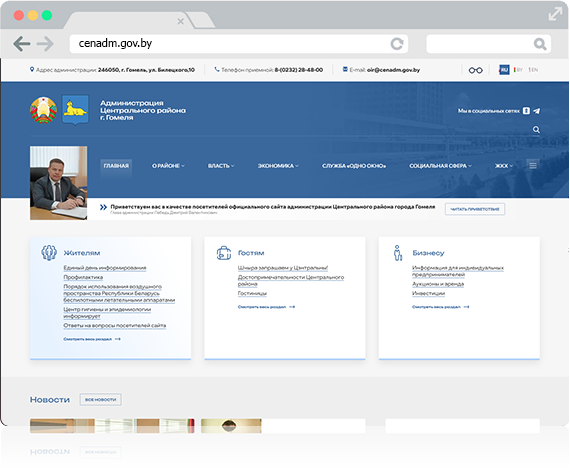This screenshot has height=470, width=570.
Task: Expand the СОЦИАЛЬНАЯ СФЕРА dropdown menu
Action: tap(440, 166)
